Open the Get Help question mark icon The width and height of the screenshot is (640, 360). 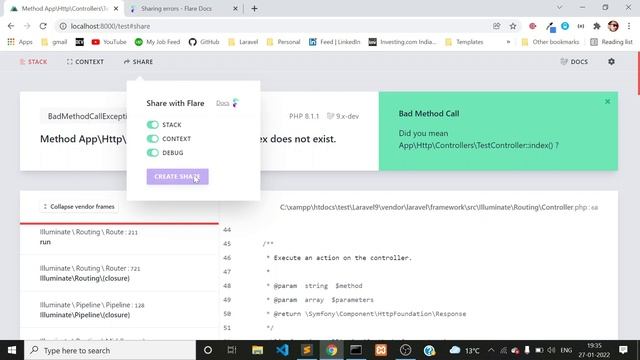coord(429,350)
